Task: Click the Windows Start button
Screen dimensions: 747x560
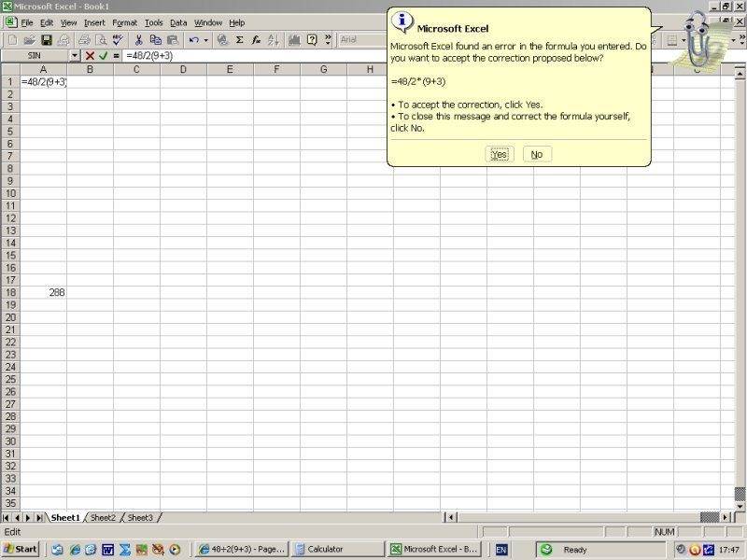Action: 20,549
